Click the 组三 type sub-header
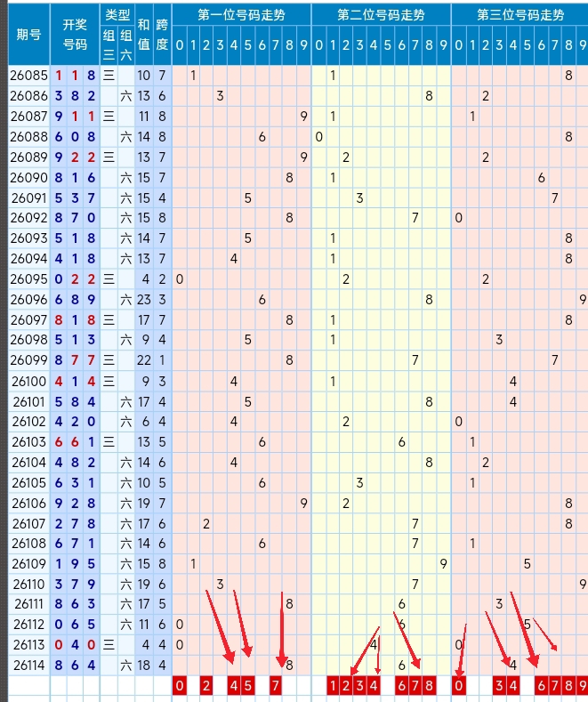This screenshot has width=588, height=702. (109, 45)
